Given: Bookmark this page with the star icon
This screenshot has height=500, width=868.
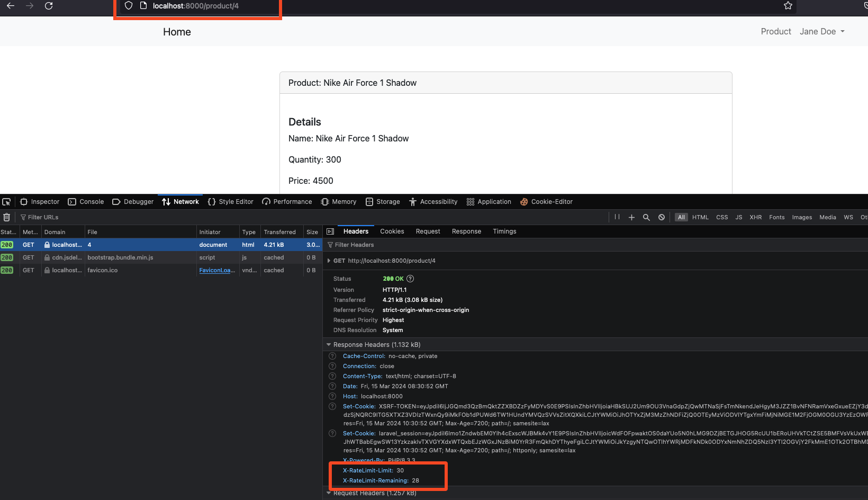Looking at the screenshot, I should (788, 6).
